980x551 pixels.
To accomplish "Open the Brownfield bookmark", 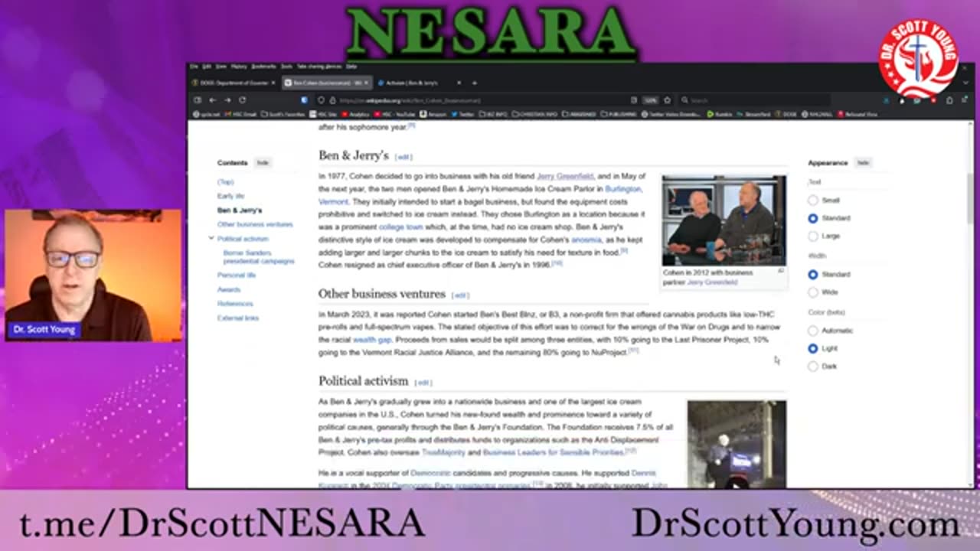I will [754, 114].
